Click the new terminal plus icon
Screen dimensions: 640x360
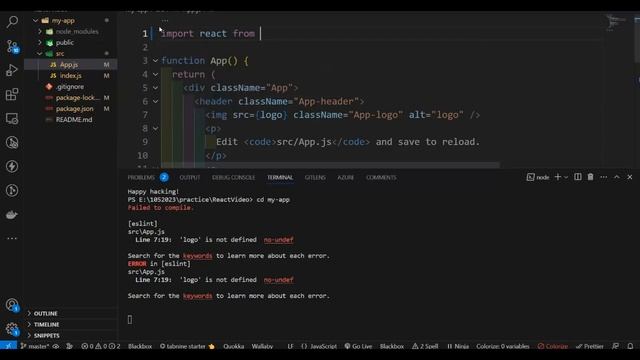tap(558, 177)
